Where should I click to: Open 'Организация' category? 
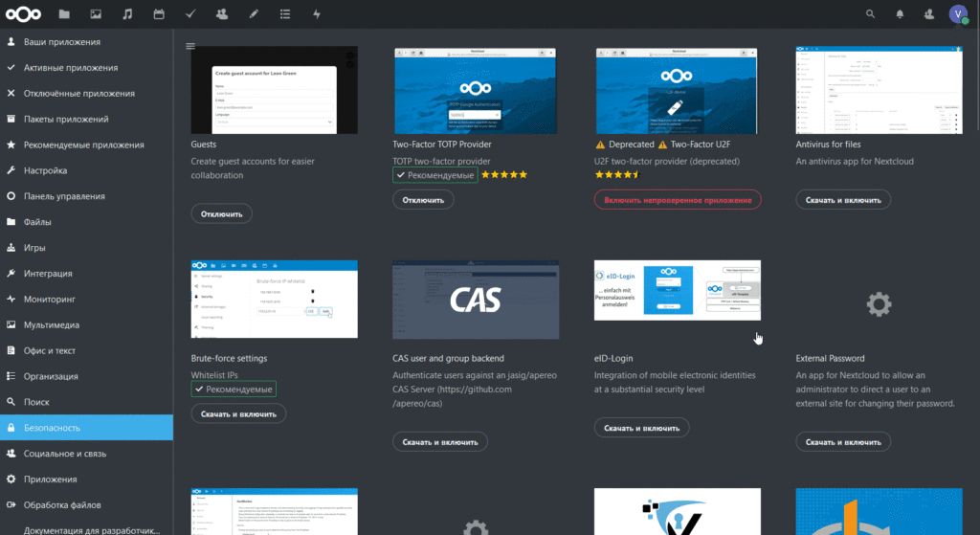[86, 376]
